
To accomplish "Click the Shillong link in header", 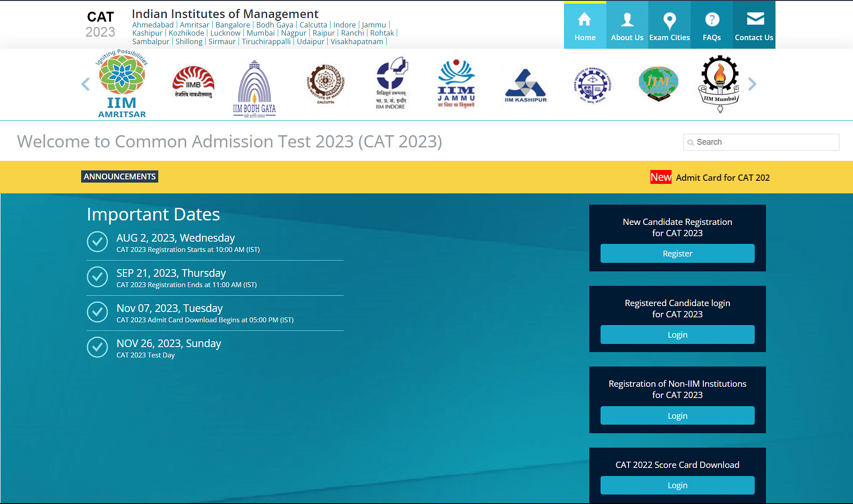I will click(189, 41).
